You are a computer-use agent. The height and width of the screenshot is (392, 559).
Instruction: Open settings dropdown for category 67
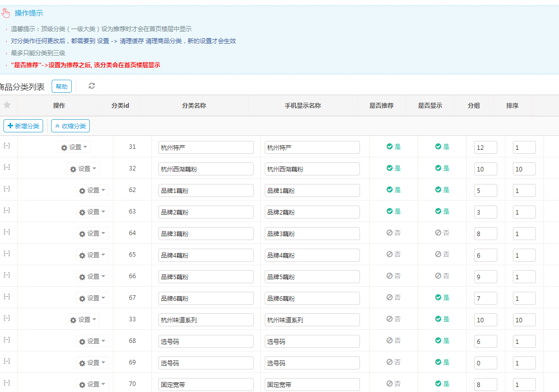point(93,298)
